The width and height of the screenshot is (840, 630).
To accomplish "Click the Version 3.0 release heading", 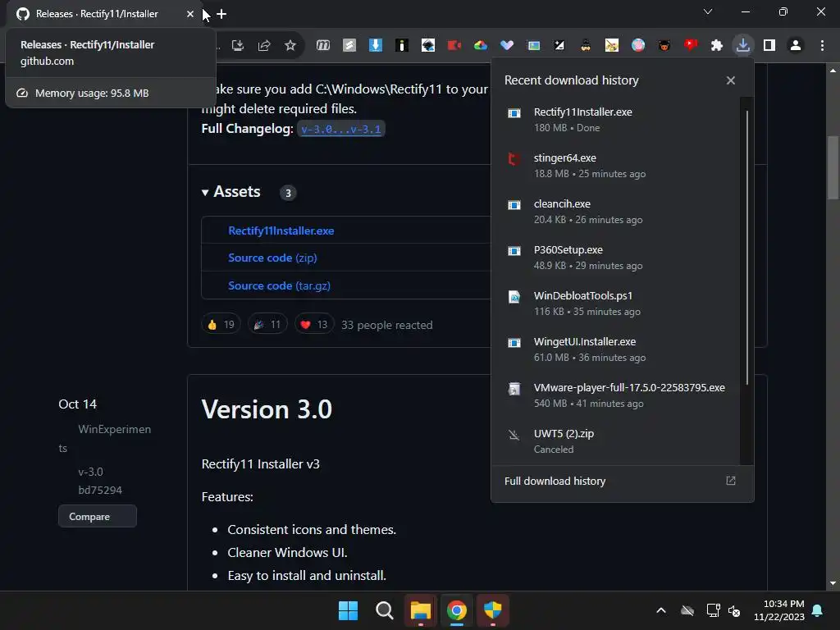I will [267, 409].
